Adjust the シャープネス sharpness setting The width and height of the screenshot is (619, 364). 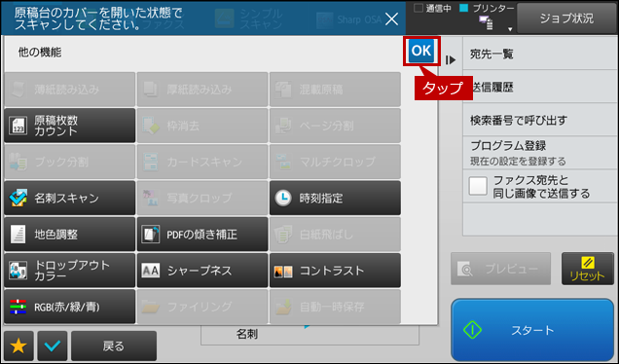click(x=202, y=271)
